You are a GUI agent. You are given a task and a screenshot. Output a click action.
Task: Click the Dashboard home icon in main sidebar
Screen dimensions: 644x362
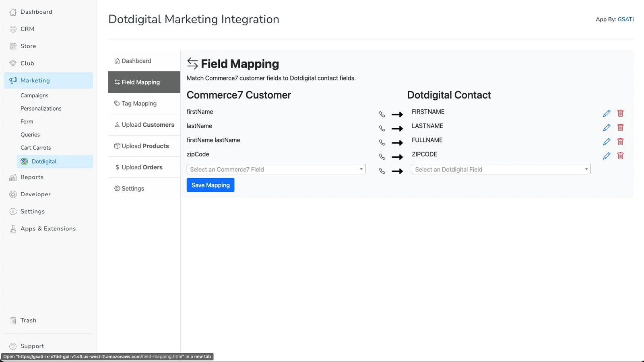tap(13, 12)
